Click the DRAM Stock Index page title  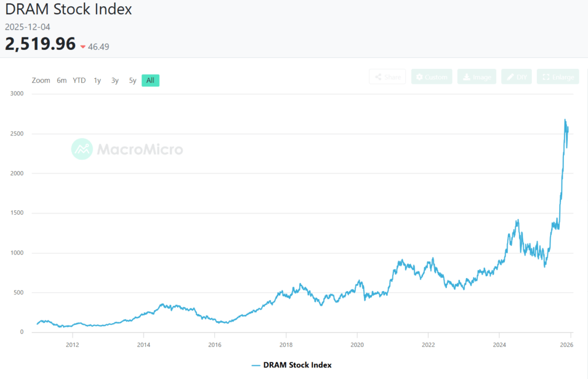coord(68,10)
